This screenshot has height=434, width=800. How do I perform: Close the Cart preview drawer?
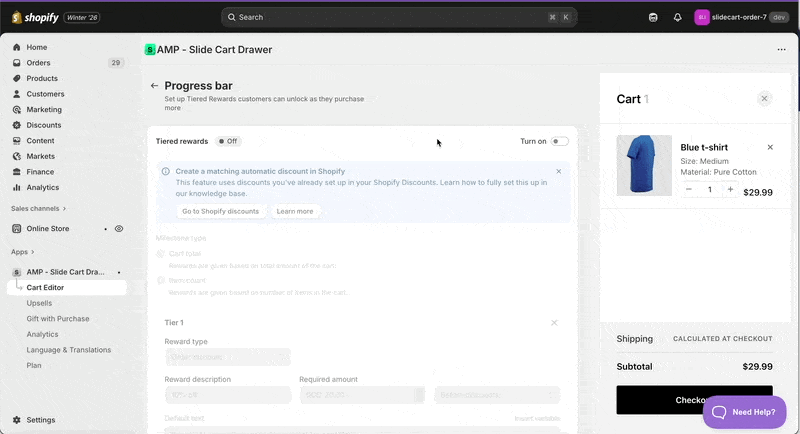pyautogui.click(x=764, y=98)
